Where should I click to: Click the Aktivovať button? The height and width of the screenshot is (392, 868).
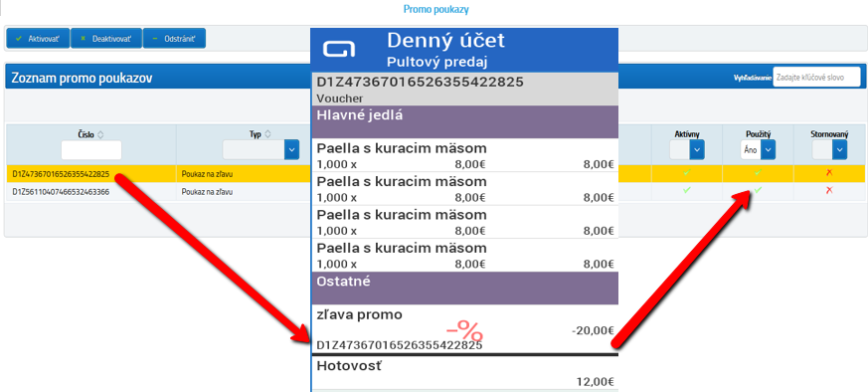[38, 39]
